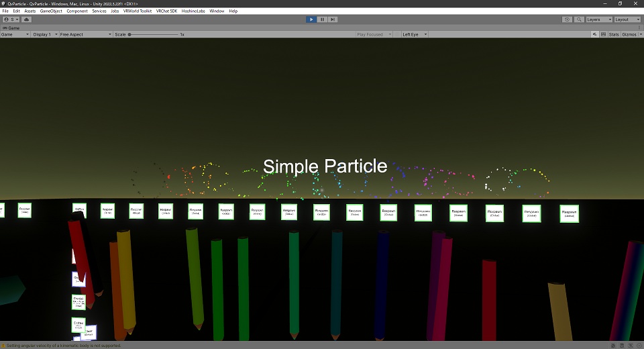Open the File menu

click(x=5, y=11)
